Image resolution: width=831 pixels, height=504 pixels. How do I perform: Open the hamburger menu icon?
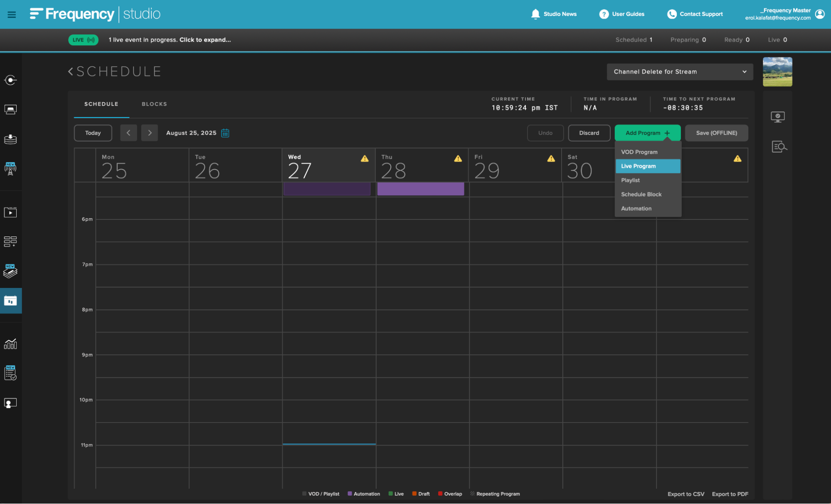12,15
